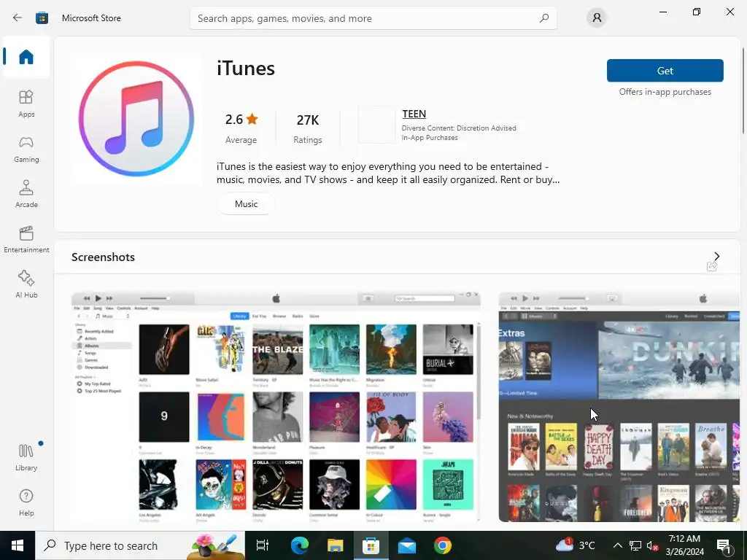The width and height of the screenshot is (747, 560).
Task: Launch Google Chrome from the taskbar
Action: pyautogui.click(x=443, y=545)
